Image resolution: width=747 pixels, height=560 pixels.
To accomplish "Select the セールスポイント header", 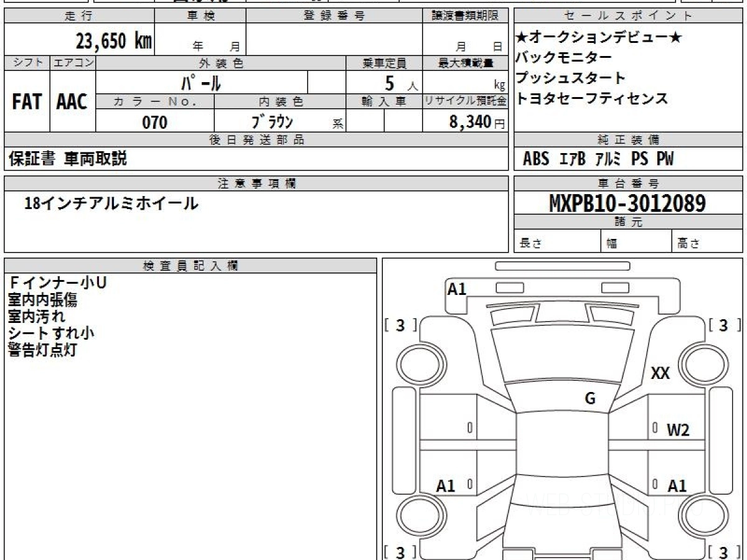I will click(629, 16).
